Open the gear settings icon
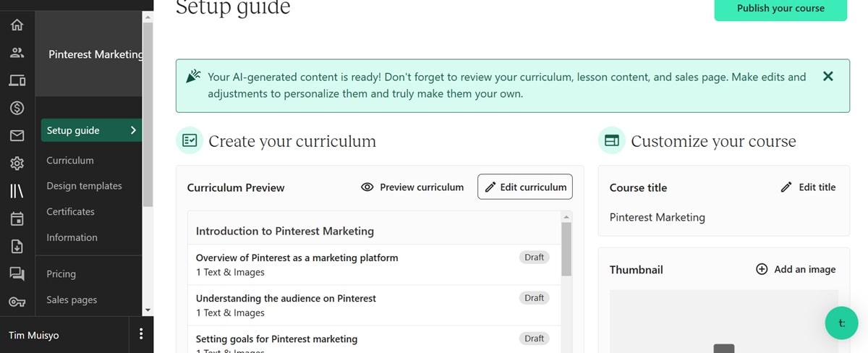 tap(17, 163)
